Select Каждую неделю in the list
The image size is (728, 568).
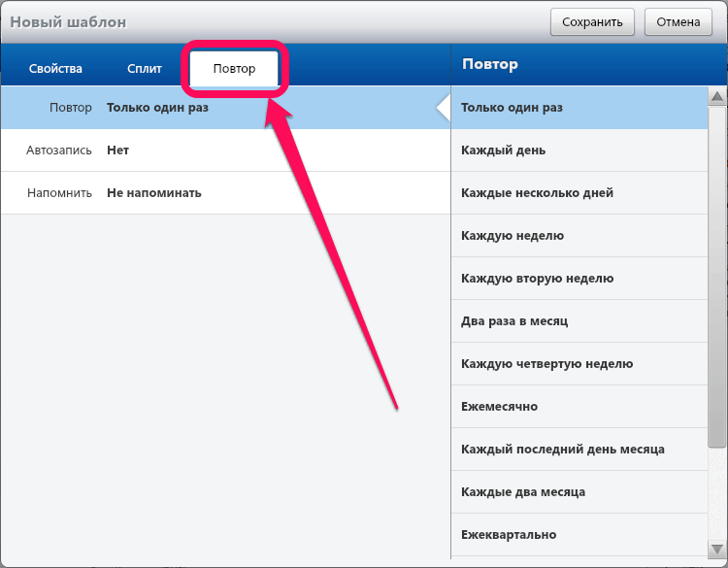coord(579,236)
